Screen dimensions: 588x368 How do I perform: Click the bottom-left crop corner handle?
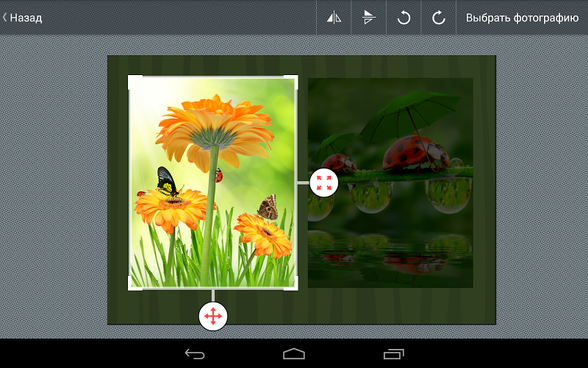pos(135,283)
